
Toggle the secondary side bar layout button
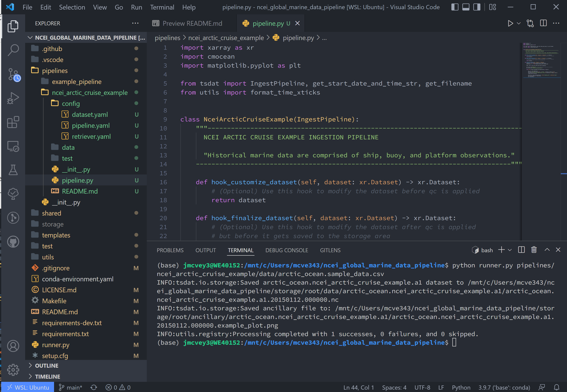point(477,7)
